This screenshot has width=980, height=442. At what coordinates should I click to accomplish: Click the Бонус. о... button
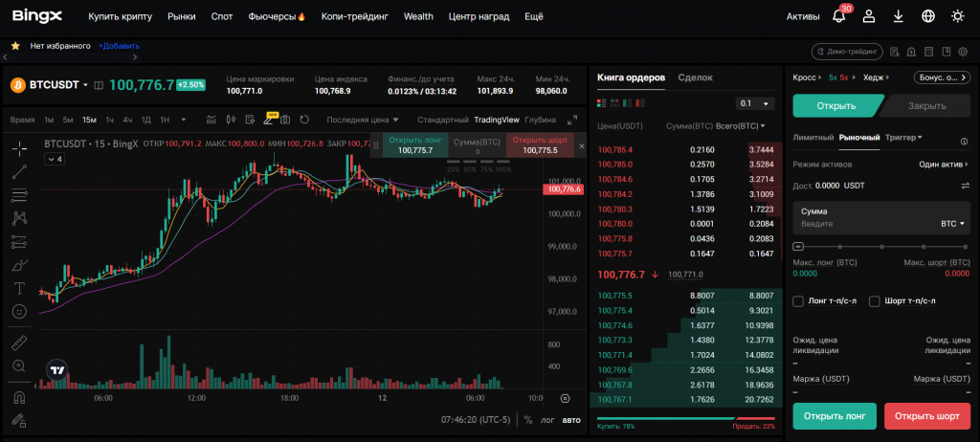click(x=942, y=77)
